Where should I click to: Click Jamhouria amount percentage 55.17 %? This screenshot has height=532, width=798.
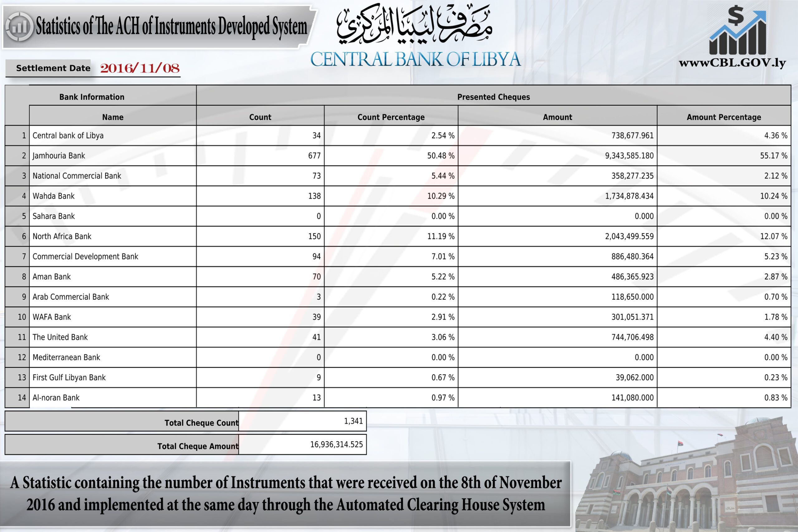[x=774, y=156]
